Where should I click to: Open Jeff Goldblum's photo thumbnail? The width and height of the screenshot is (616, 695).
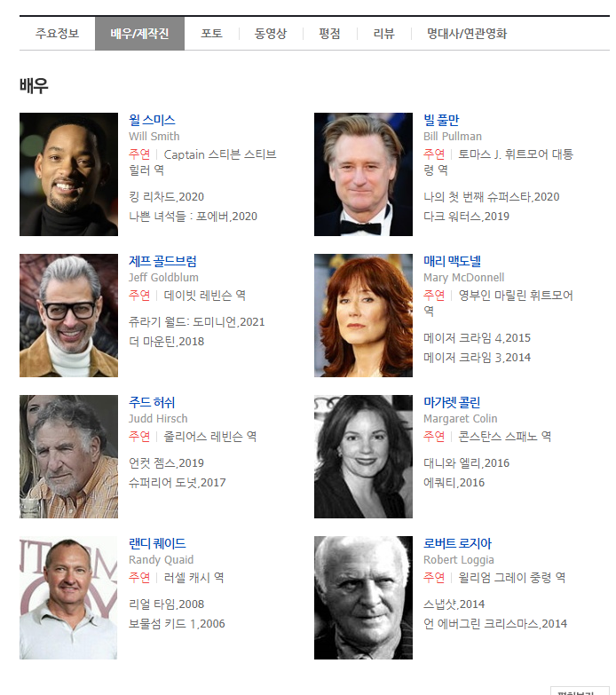pos(68,316)
